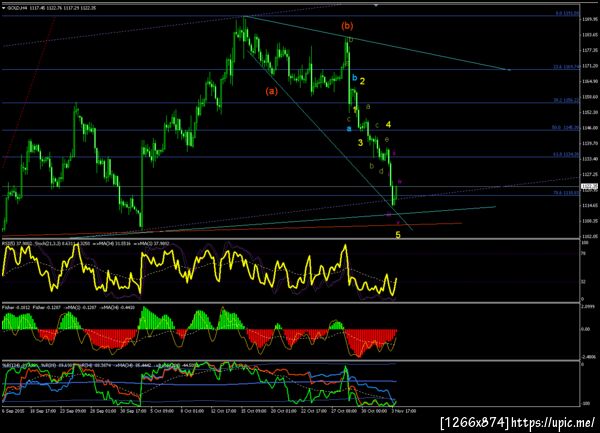Select the yellow wave label 5
Image resolution: width=600 pixels, height=433 pixels.
(x=398, y=235)
